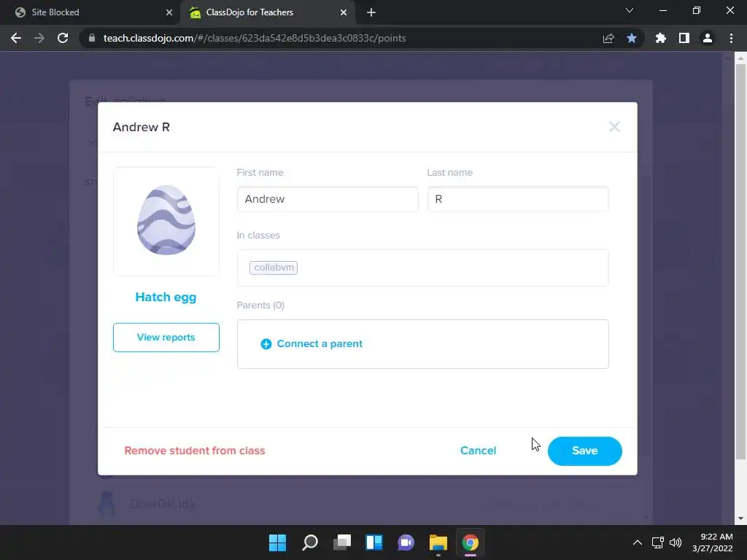Reload the ClassDojo page
Image resolution: width=747 pixels, height=560 pixels.
(x=63, y=38)
